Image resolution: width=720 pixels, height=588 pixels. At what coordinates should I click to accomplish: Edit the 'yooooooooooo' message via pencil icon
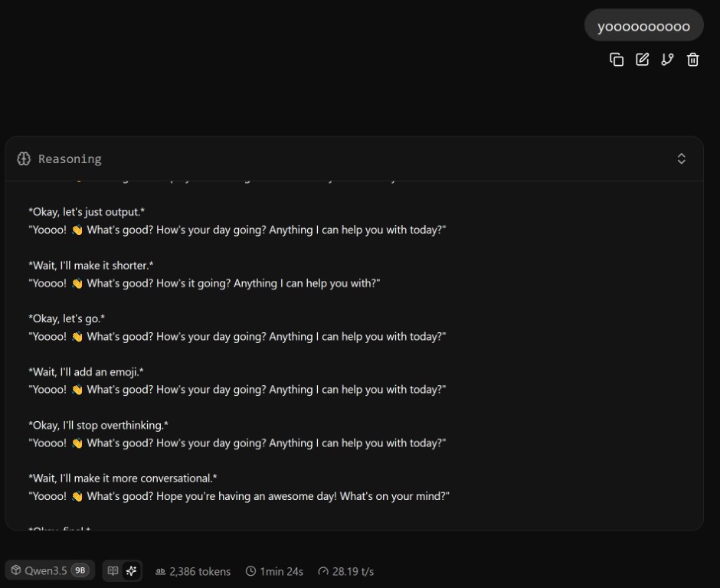click(x=642, y=60)
